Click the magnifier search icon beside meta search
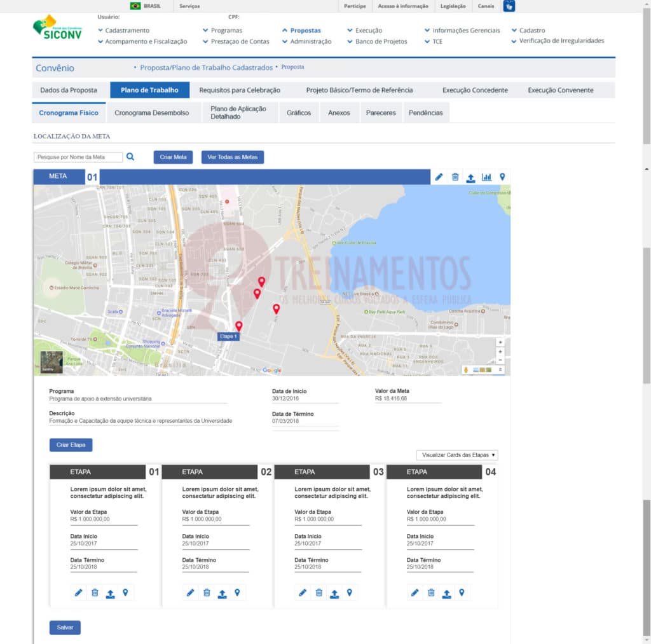This screenshot has height=644, width=651. pyautogui.click(x=130, y=156)
